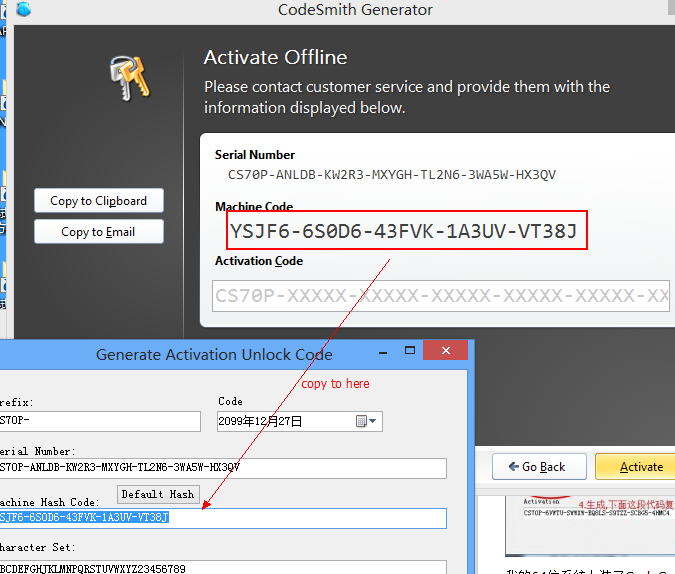Click the machine code YSJF6-6S0D6-43FVK-1A3UV-VT38J text

pyautogui.click(x=403, y=231)
